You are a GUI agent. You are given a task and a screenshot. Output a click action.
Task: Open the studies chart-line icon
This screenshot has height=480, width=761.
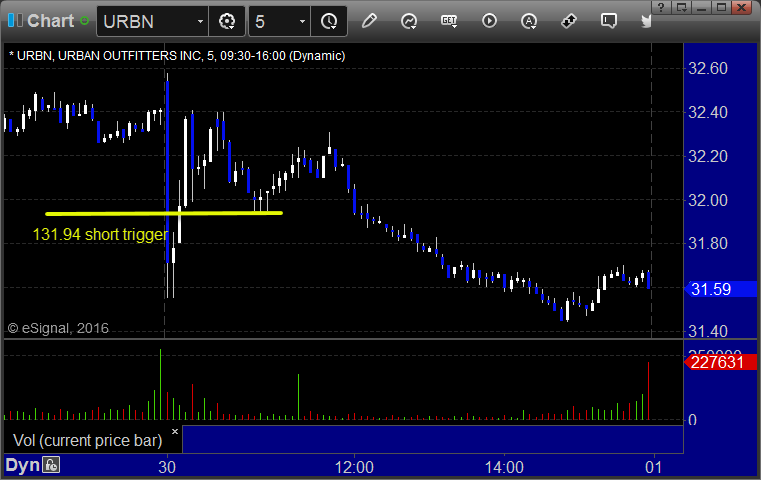pyautogui.click(x=409, y=21)
